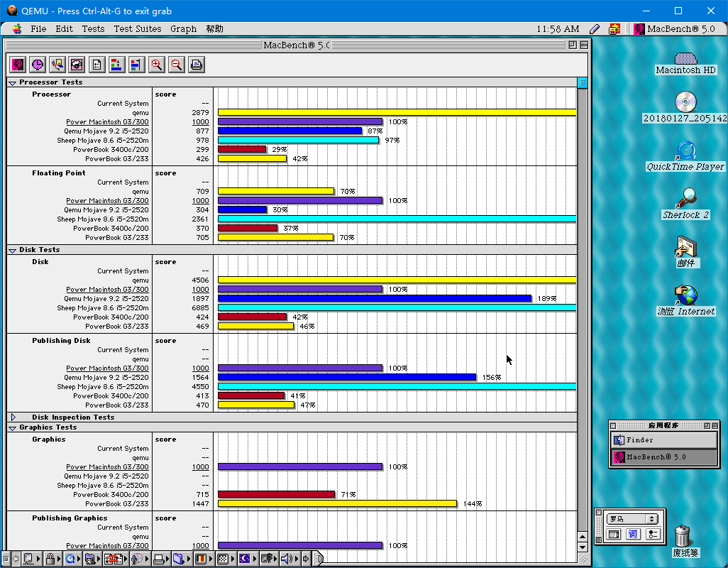The height and width of the screenshot is (568, 728).
Task: Click the red PowerBook 3400c Graphics bar
Action: (276, 495)
